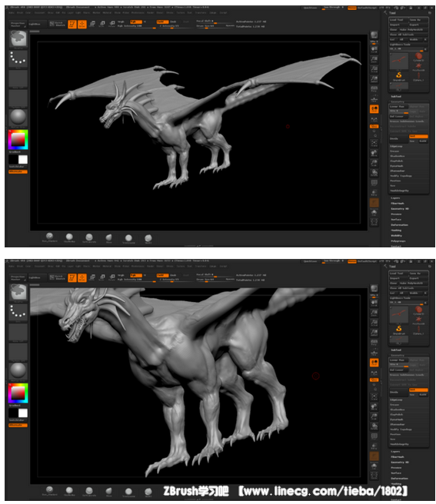The image size is (436, 504).
Task: Toggle L.Sym button on top right shelf
Action: click(374, 119)
